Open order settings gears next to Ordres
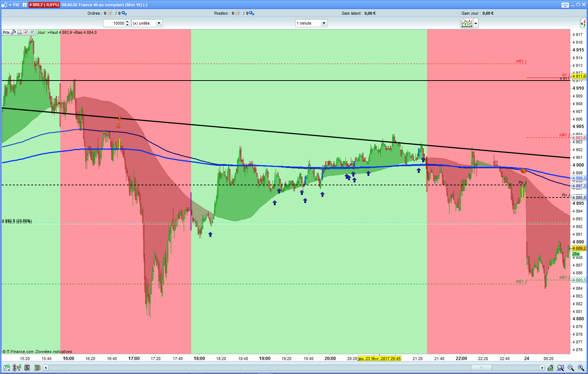The image size is (588, 374). click(x=124, y=13)
